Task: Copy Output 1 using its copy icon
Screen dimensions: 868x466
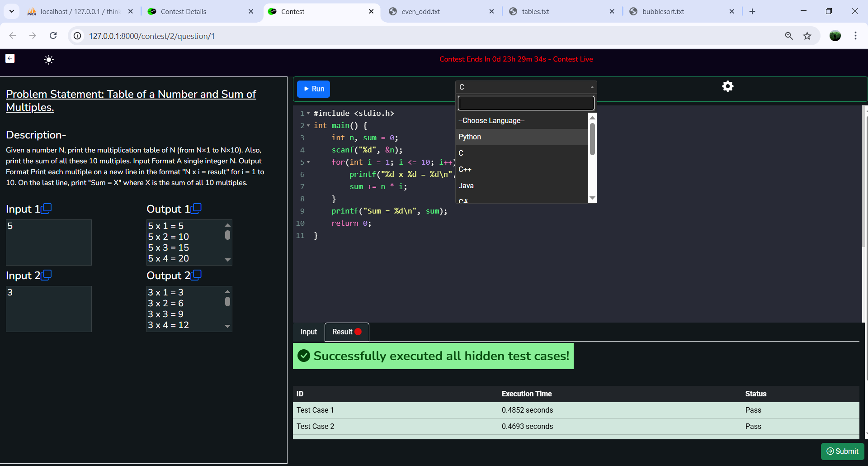Action: (x=196, y=209)
